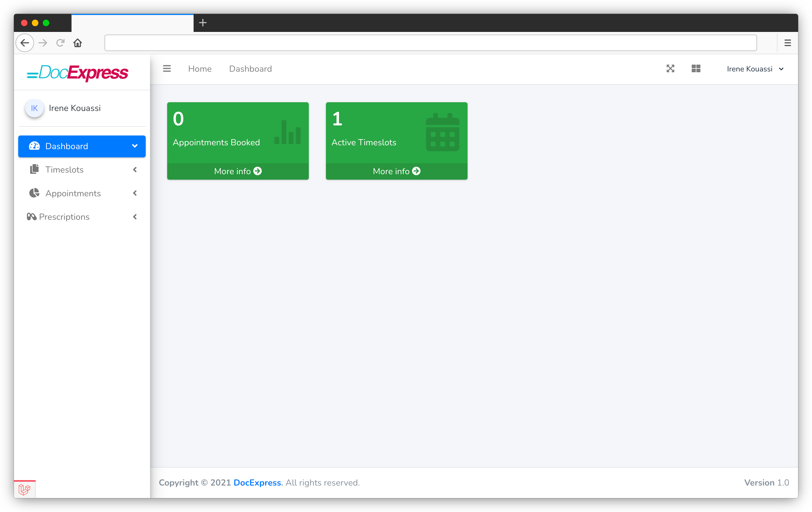The width and height of the screenshot is (812, 512).
Task: Go to Home in top navigation
Action: click(x=200, y=69)
